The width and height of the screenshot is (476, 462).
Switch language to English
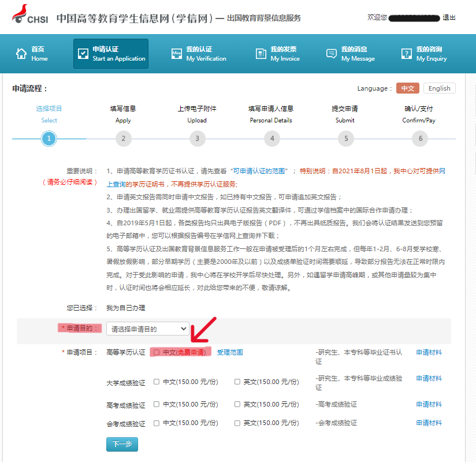pos(439,88)
